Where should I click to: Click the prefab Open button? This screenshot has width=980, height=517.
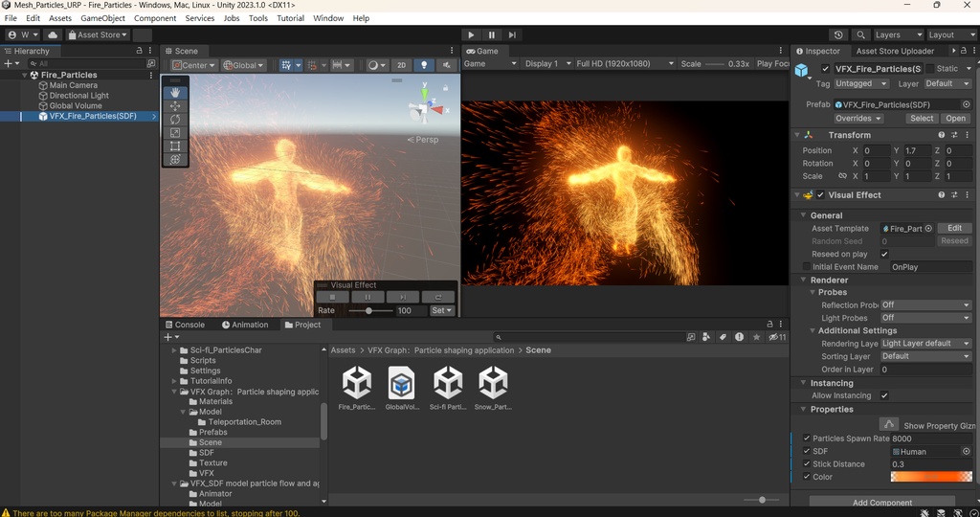pyautogui.click(x=956, y=118)
